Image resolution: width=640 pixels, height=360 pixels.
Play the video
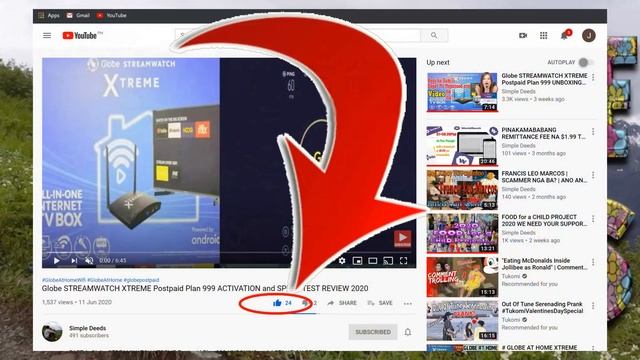pyautogui.click(x=57, y=260)
